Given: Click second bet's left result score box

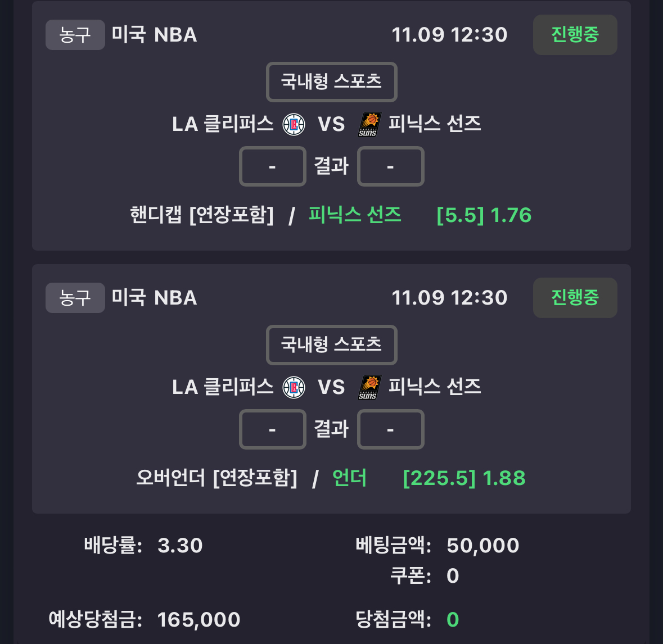Looking at the screenshot, I should pos(273,429).
